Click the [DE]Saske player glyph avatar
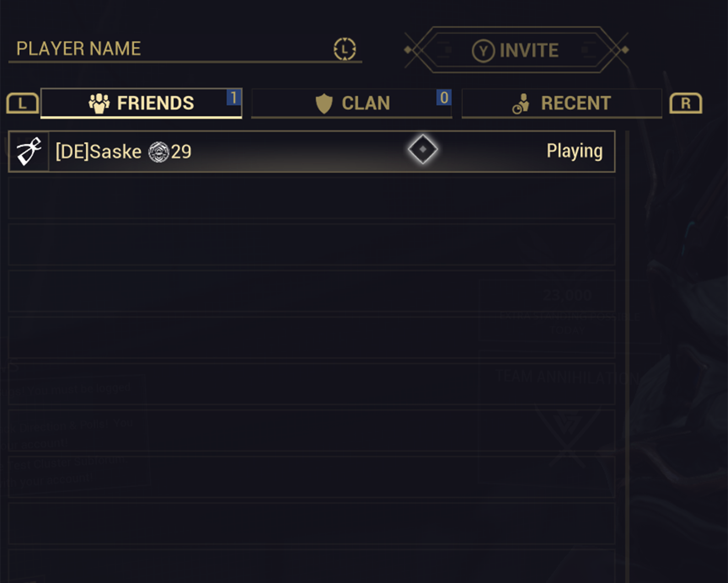The height and width of the screenshot is (583, 728). coord(29,152)
